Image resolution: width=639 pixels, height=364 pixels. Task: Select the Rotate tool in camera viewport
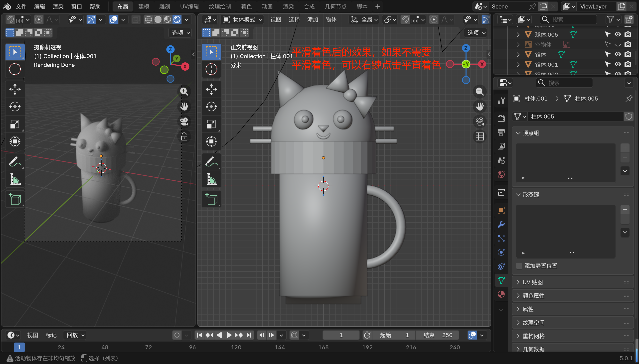coord(15,107)
